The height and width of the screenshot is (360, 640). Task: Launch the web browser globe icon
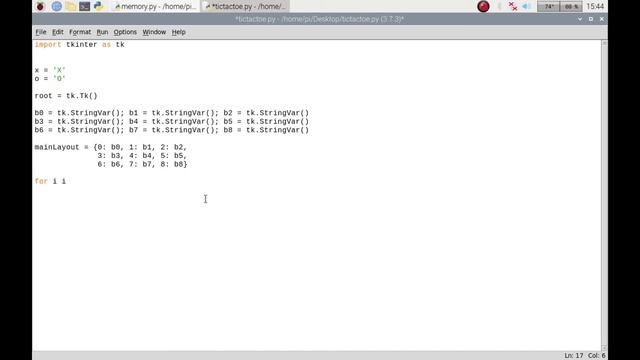click(57, 6)
